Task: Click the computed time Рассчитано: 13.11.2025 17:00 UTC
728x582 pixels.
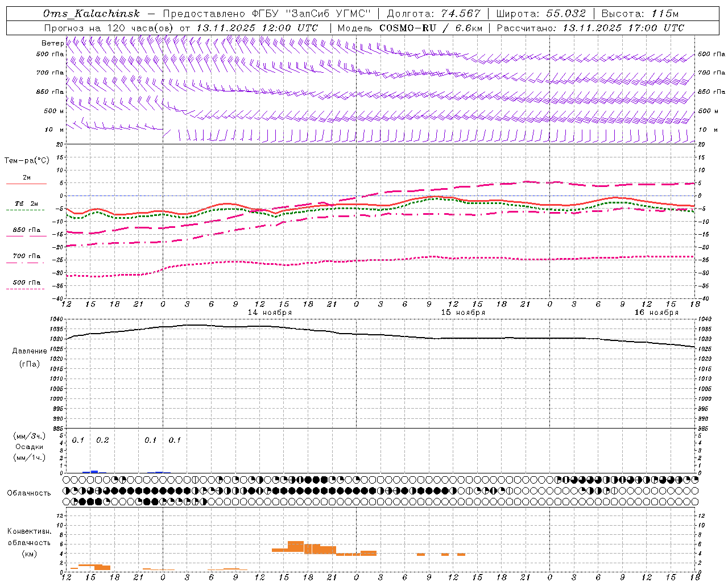Action: [590, 28]
